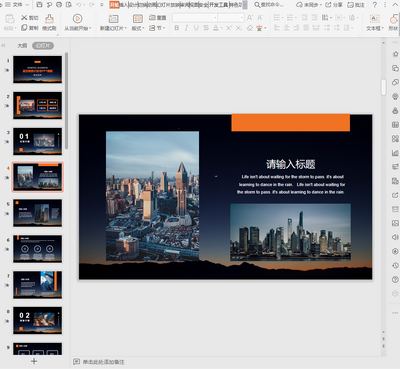Open the font size dropdown

pos(242,18)
